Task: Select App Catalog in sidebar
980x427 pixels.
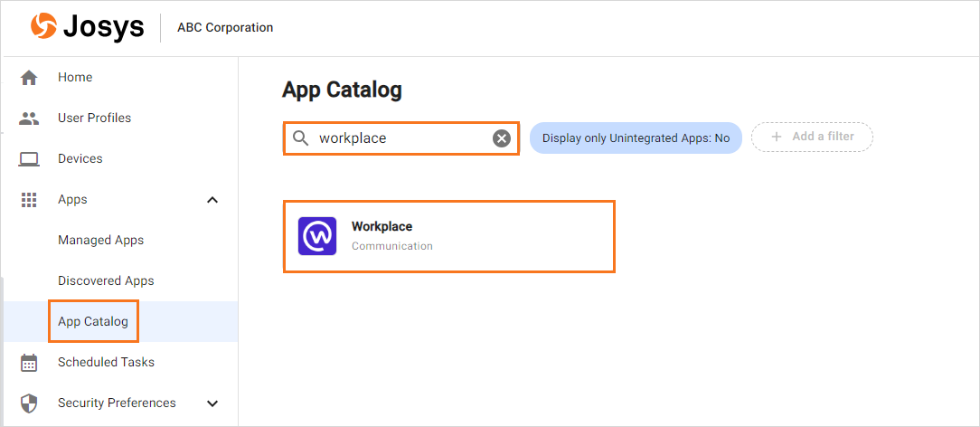Action: click(x=93, y=321)
